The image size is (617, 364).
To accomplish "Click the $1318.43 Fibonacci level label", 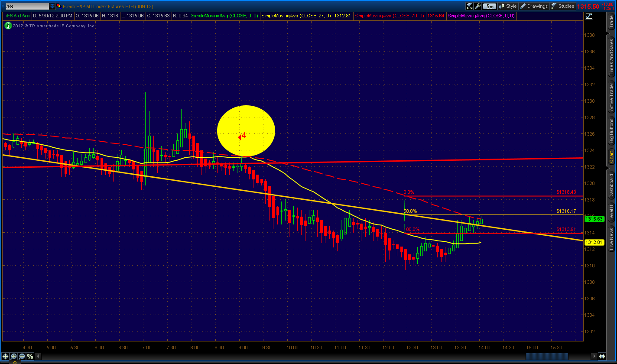I will [x=566, y=192].
